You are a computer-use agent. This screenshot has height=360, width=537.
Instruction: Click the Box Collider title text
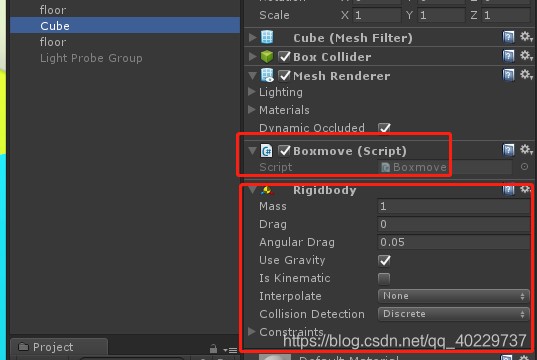[332, 57]
